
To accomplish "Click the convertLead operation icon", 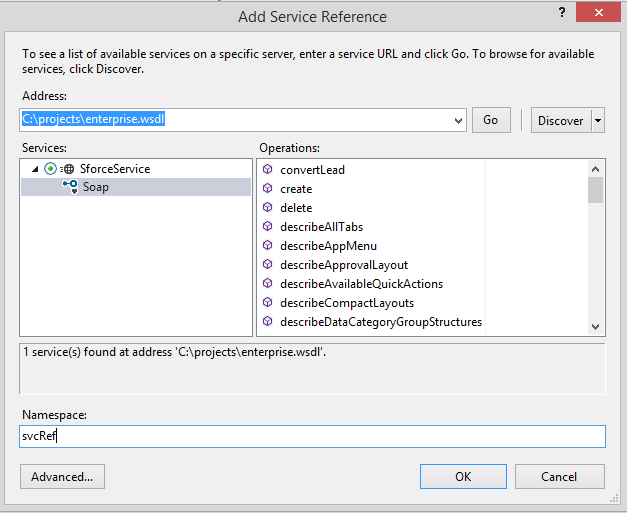I will point(267,170).
